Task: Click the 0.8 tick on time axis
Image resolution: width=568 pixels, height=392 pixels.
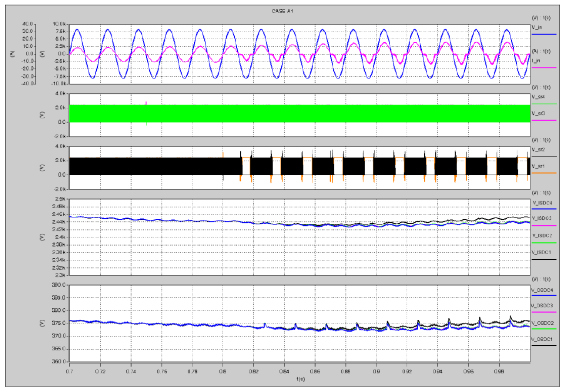Action: pyautogui.click(x=223, y=371)
